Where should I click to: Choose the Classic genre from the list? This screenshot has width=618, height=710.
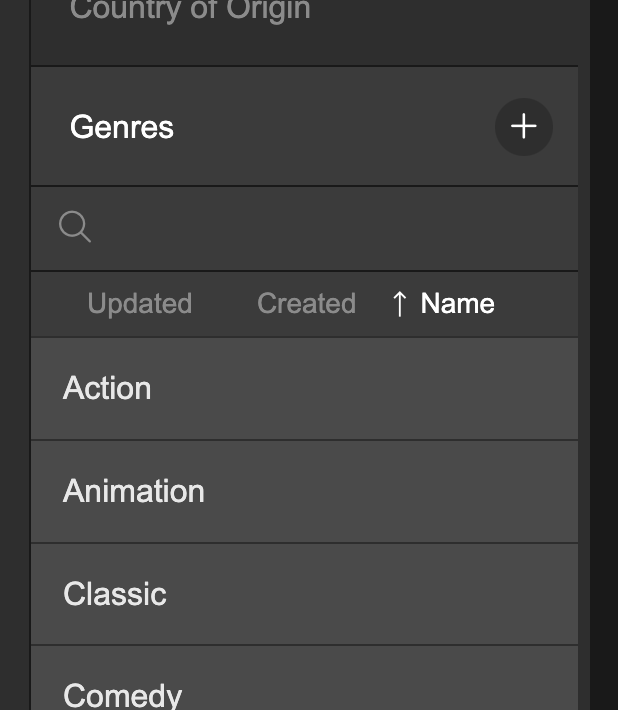pyautogui.click(x=114, y=594)
